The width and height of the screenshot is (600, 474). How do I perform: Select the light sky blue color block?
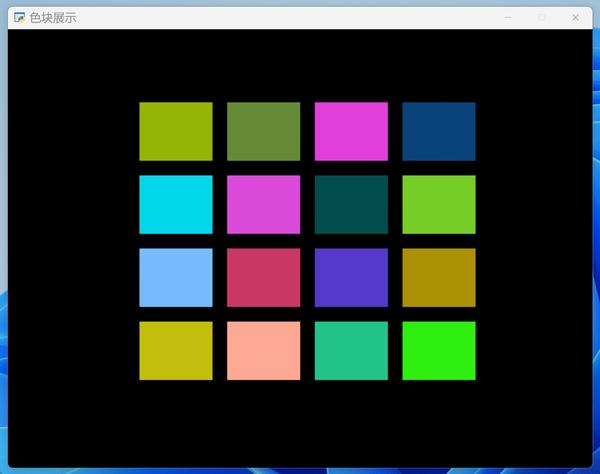(x=175, y=277)
